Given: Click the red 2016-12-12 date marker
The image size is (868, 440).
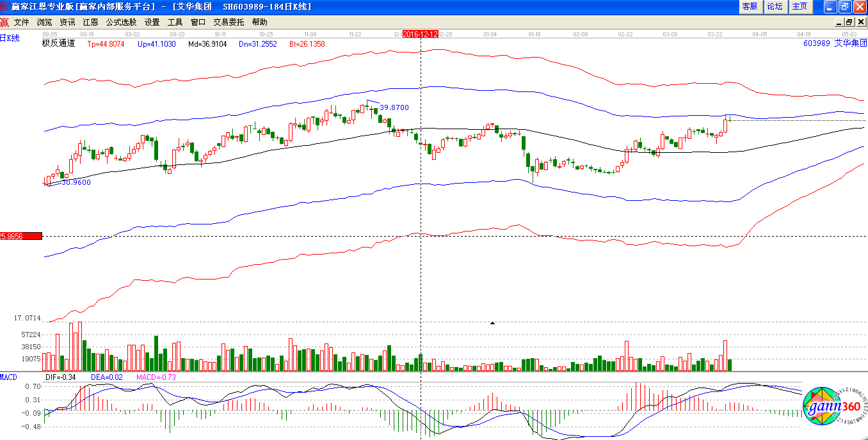Looking at the screenshot, I should coord(421,34).
